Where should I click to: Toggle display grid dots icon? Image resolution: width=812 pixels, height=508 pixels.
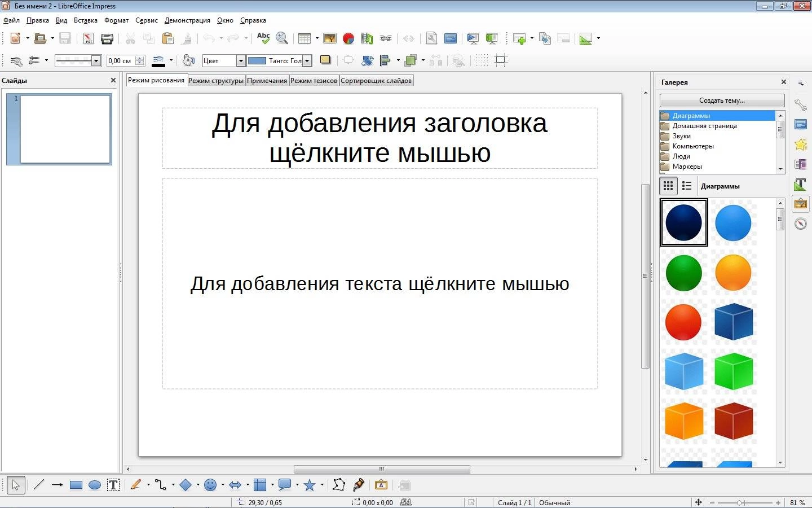[x=482, y=60]
